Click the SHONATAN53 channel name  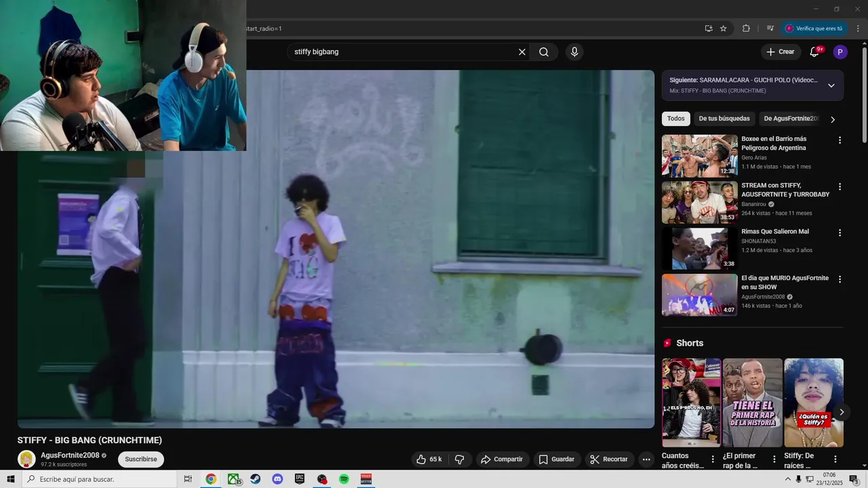click(x=759, y=241)
